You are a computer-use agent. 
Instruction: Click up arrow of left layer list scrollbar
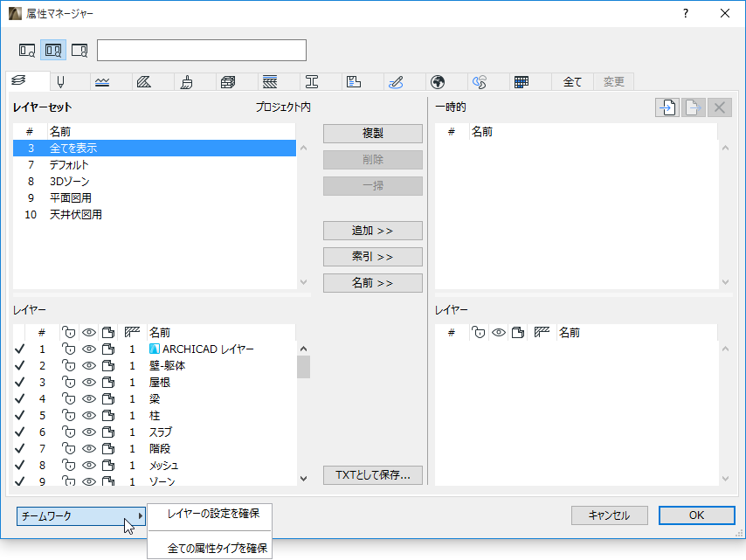[x=303, y=349]
